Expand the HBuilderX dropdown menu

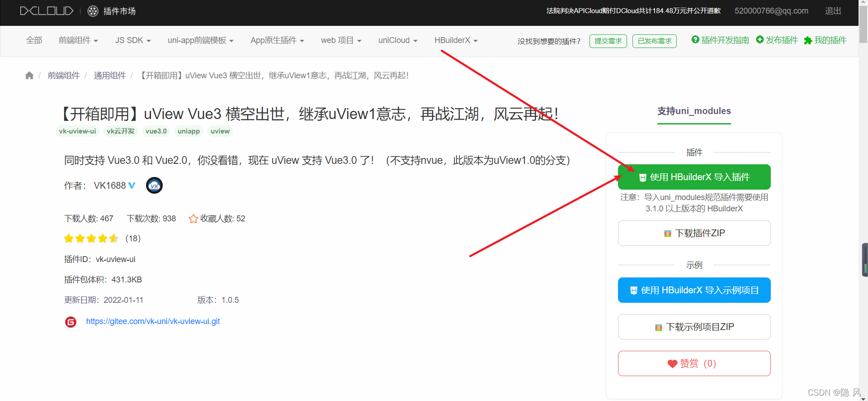click(456, 40)
